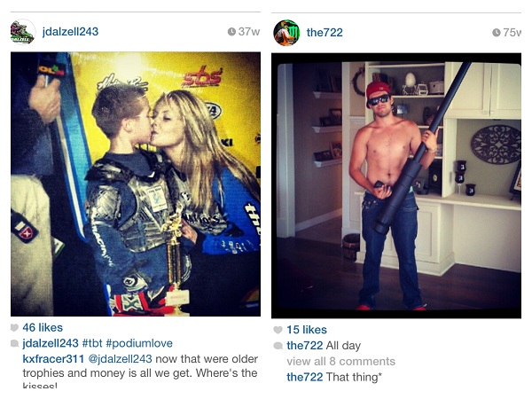Image resolution: width=532 pixels, height=399 pixels.
Task: Tap comment bubble icon under 46 likes
Action: [14, 343]
